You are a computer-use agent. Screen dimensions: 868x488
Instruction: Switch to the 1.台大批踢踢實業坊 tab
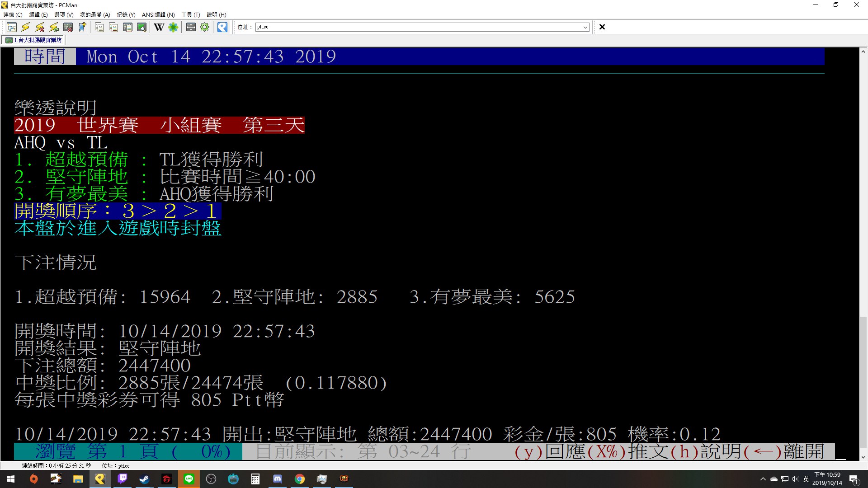[34, 40]
